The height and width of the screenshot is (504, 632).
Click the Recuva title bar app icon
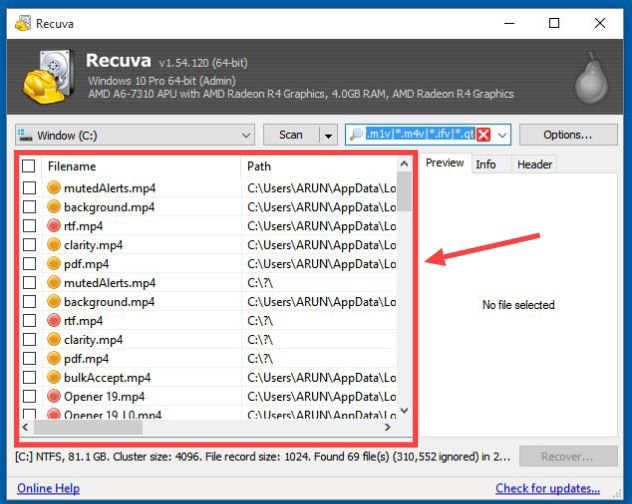pos(23,23)
